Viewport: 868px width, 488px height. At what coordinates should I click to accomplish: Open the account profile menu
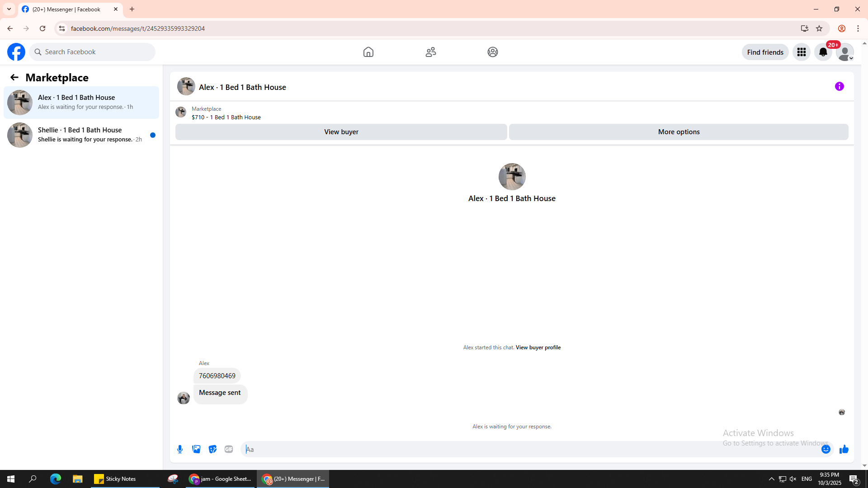[x=845, y=52]
